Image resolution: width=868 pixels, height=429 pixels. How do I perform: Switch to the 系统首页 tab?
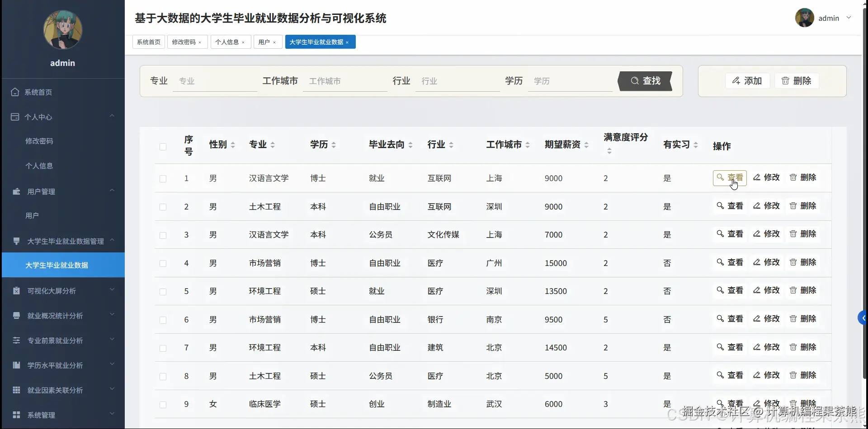(x=149, y=42)
